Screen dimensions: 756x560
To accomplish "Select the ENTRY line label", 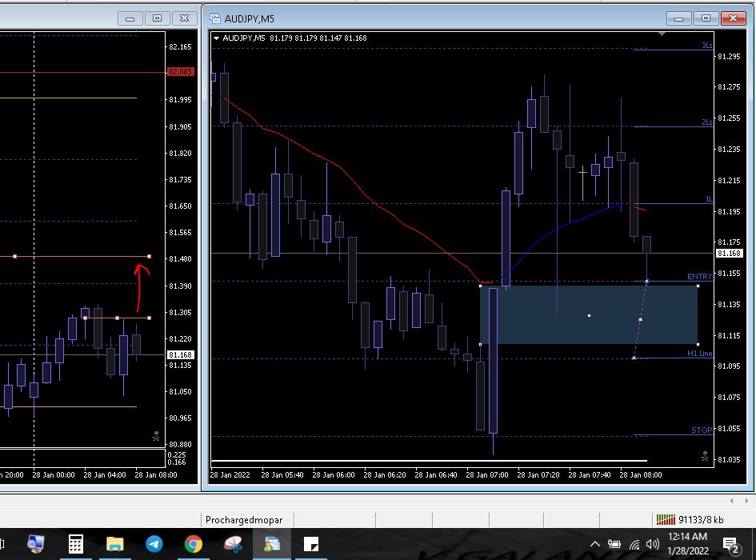I will [699, 276].
